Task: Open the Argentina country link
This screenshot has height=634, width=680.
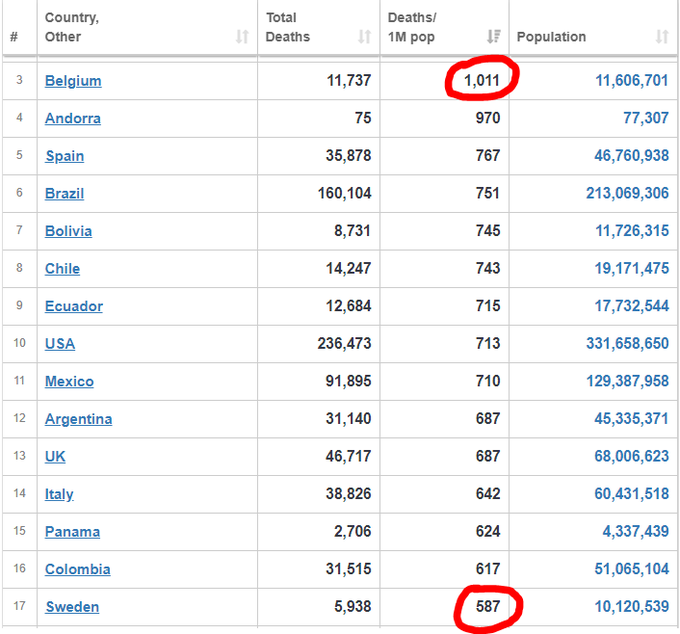Action: (78, 419)
